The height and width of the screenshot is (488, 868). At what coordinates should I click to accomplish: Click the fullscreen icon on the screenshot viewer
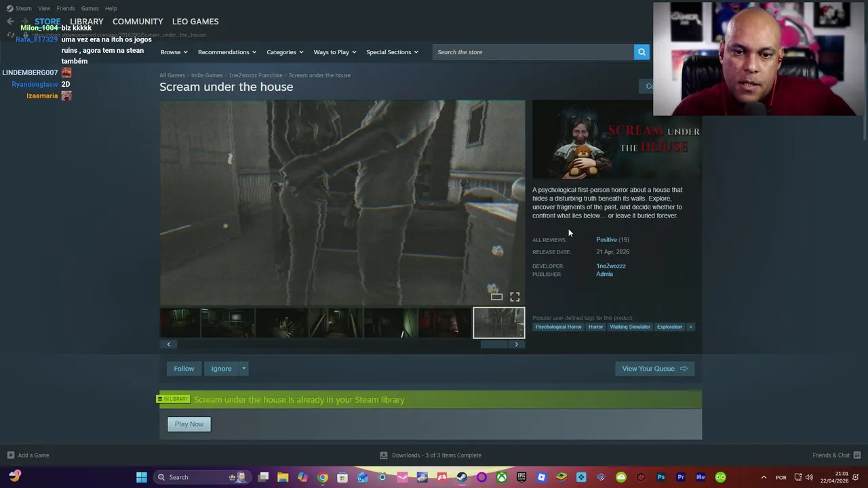click(x=515, y=297)
